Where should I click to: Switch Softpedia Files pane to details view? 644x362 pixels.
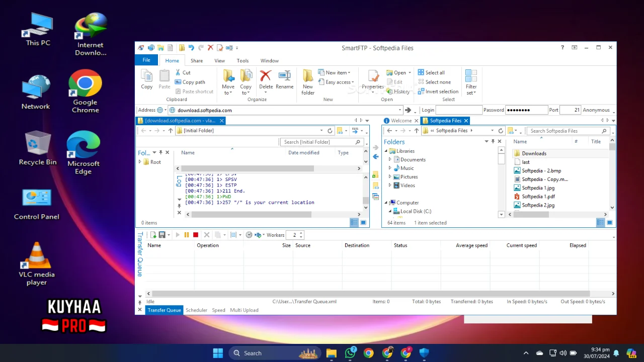click(x=600, y=222)
